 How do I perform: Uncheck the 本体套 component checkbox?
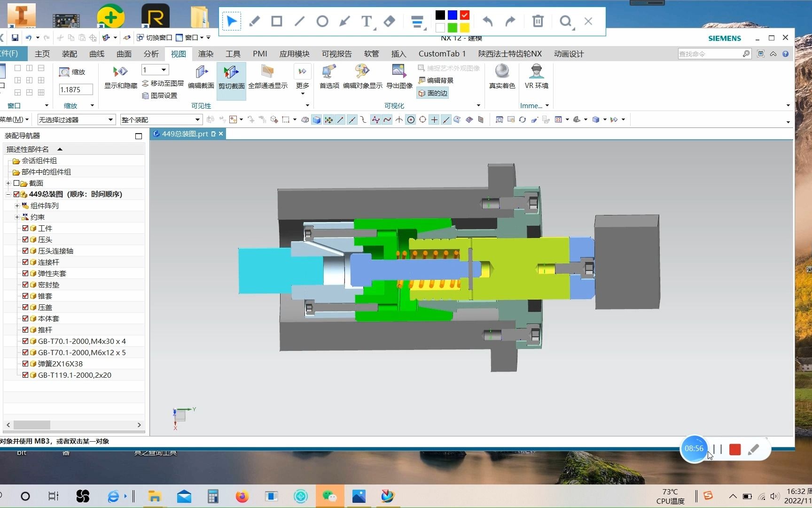coord(25,318)
